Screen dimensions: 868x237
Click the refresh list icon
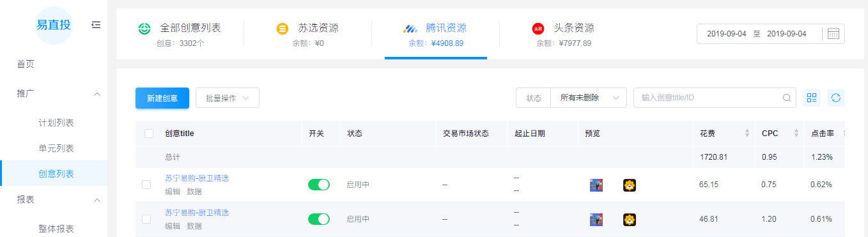point(836,98)
